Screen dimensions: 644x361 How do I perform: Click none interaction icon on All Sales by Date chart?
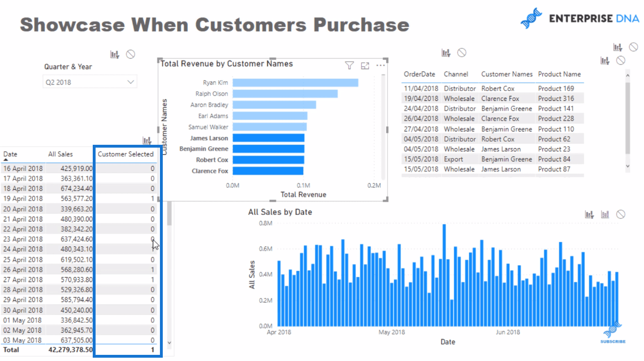621,214
